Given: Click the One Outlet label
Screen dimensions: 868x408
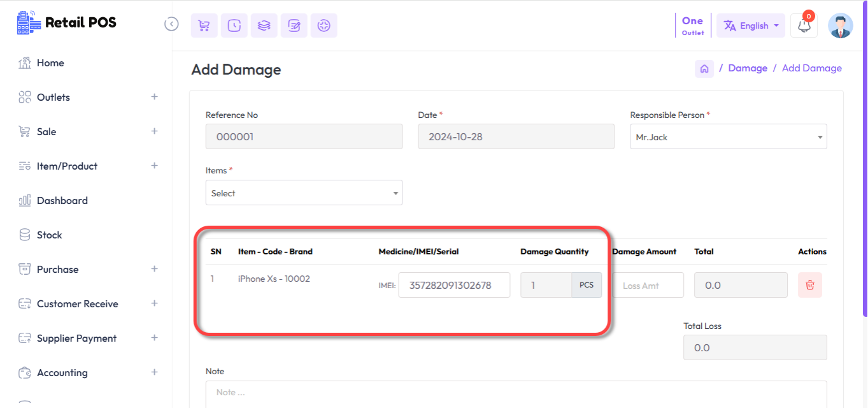Looking at the screenshot, I should (x=692, y=25).
